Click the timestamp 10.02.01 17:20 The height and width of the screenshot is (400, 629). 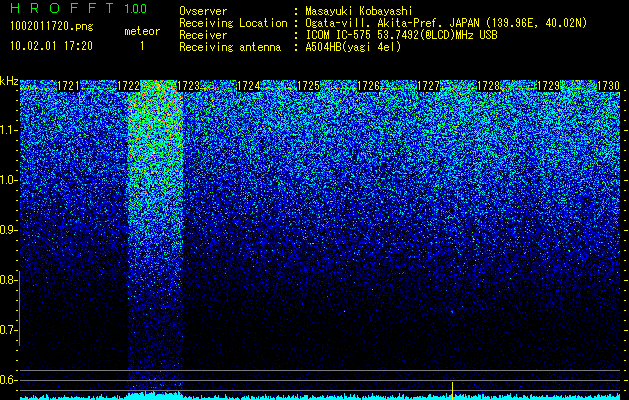pyautogui.click(x=51, y=46)
